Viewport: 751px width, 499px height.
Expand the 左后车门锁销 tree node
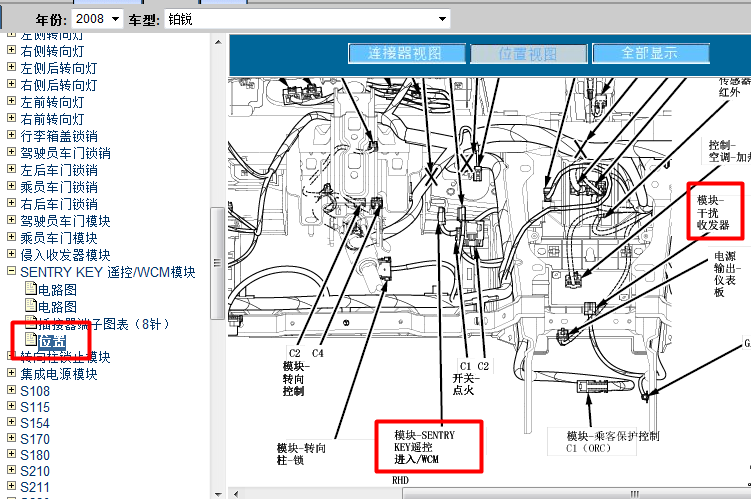(x=11, y=169)
